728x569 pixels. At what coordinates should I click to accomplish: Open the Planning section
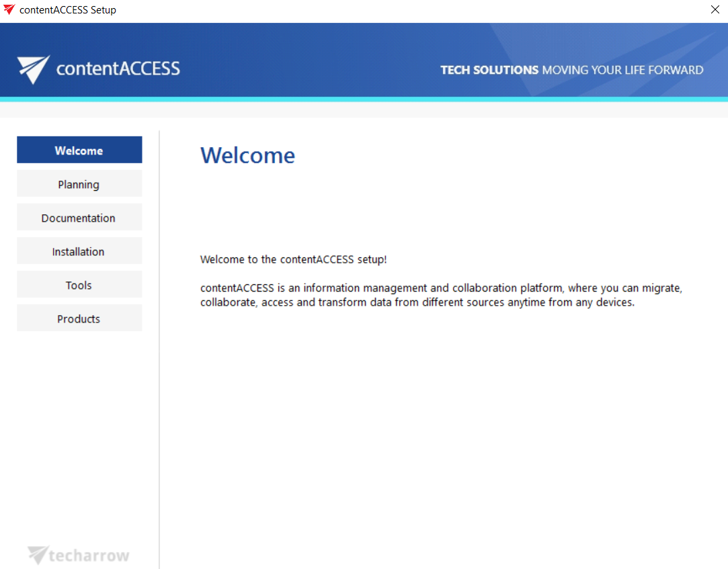pos(79,184)
